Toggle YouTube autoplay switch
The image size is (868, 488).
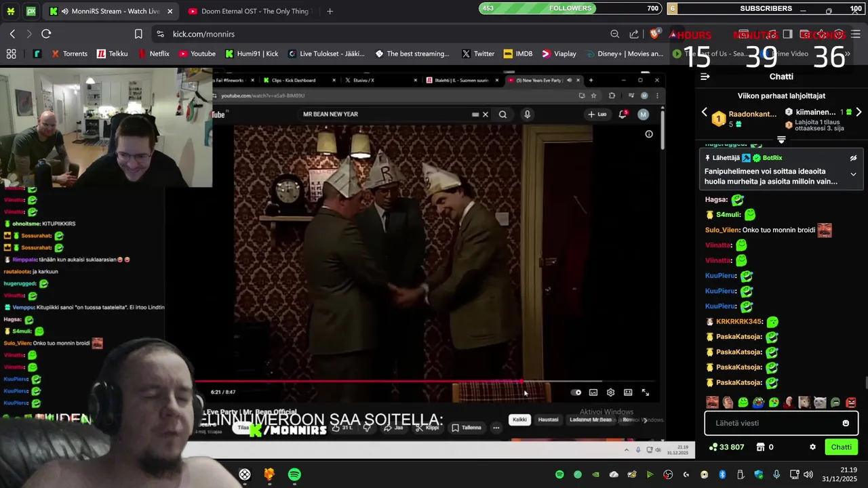[x=576, y=392]
